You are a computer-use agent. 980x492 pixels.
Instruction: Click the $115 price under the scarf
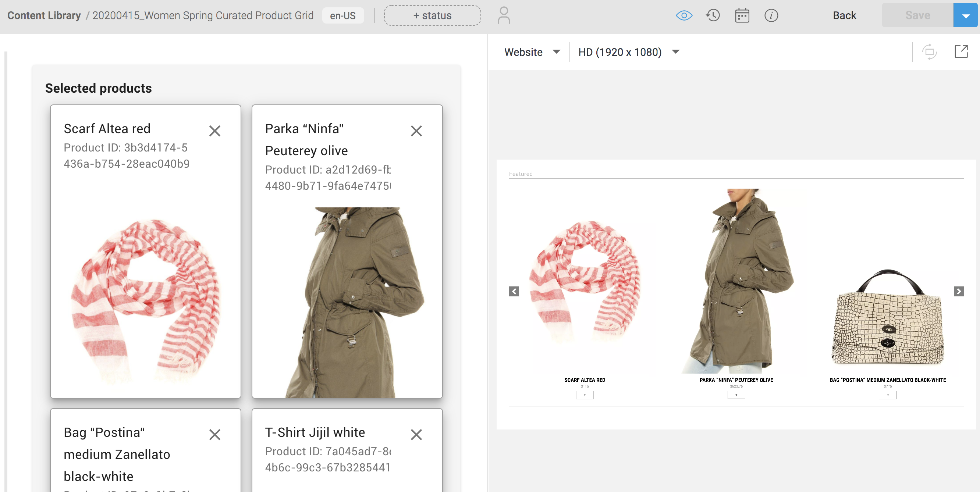pos(585,386)
